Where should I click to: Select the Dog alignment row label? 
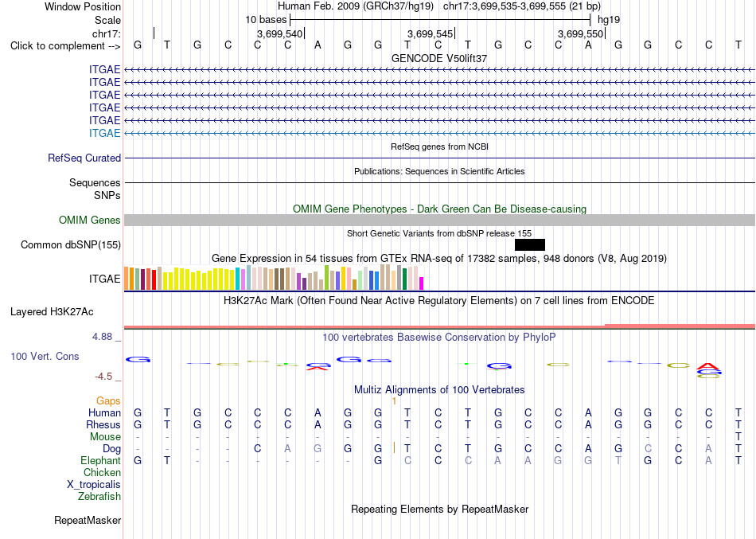coord(112,449)
